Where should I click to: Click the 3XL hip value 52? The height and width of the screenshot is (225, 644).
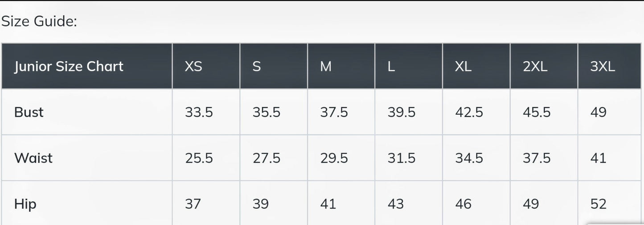[x=598, y=204]
